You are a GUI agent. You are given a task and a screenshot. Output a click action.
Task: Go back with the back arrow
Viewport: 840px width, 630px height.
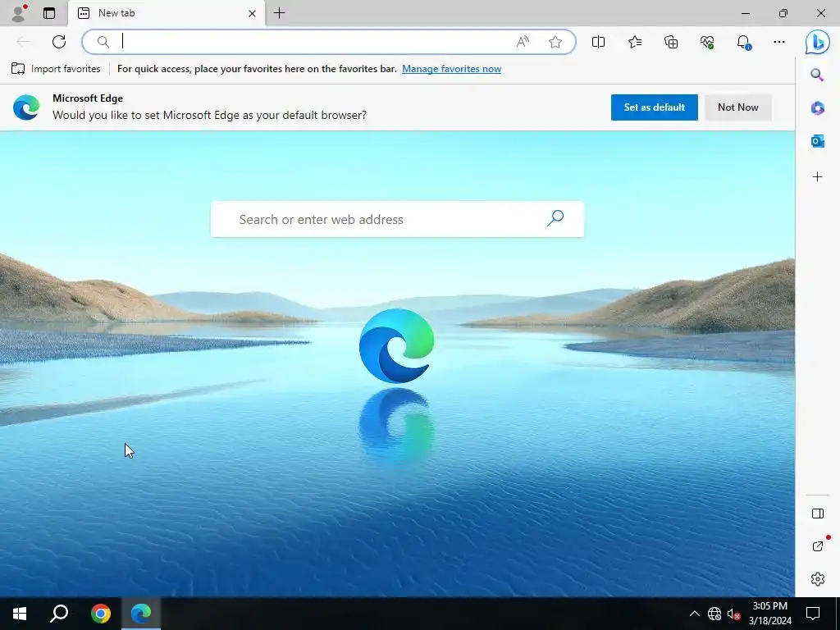[x=23, y=42]
